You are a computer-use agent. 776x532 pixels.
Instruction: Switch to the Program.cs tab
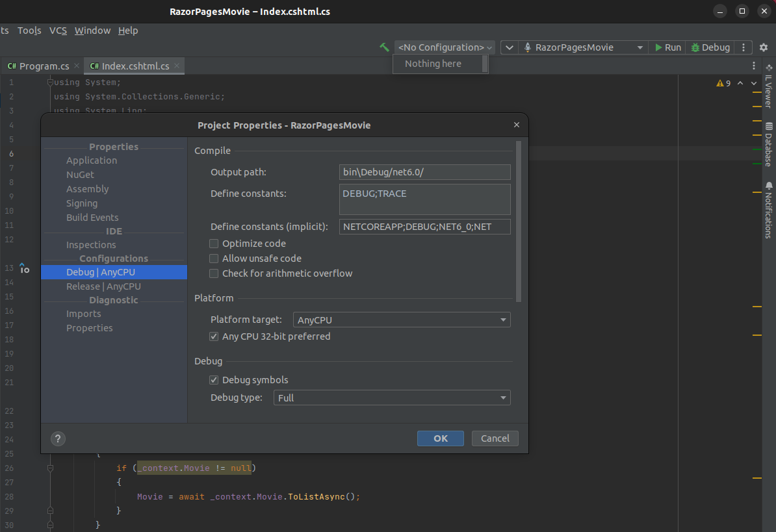pyautogui.click(x=43, y=65)
